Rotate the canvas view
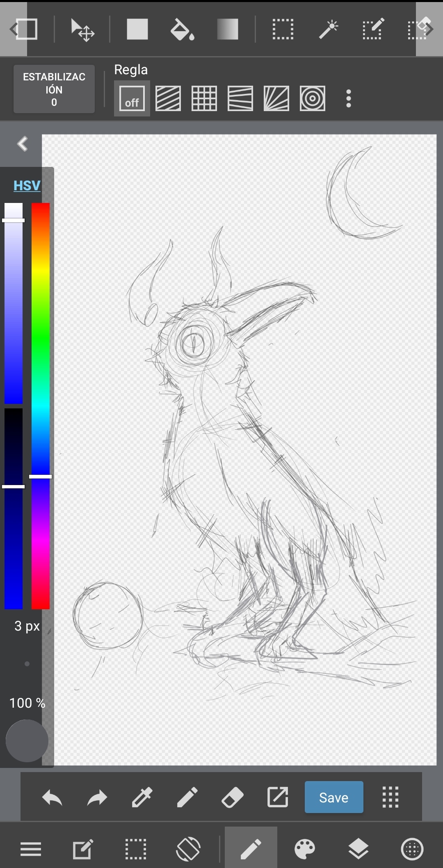The height and width of the screenshot is (868, 443). pyautogui.click(x=188, y=849)
